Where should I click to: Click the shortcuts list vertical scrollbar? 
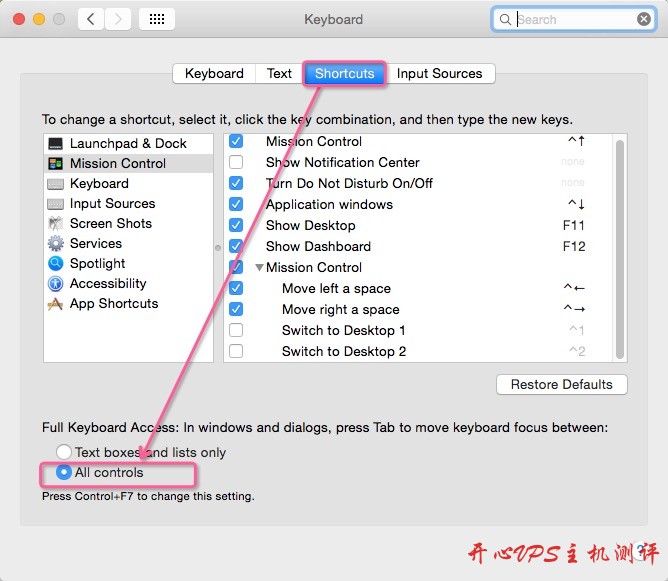620,249
